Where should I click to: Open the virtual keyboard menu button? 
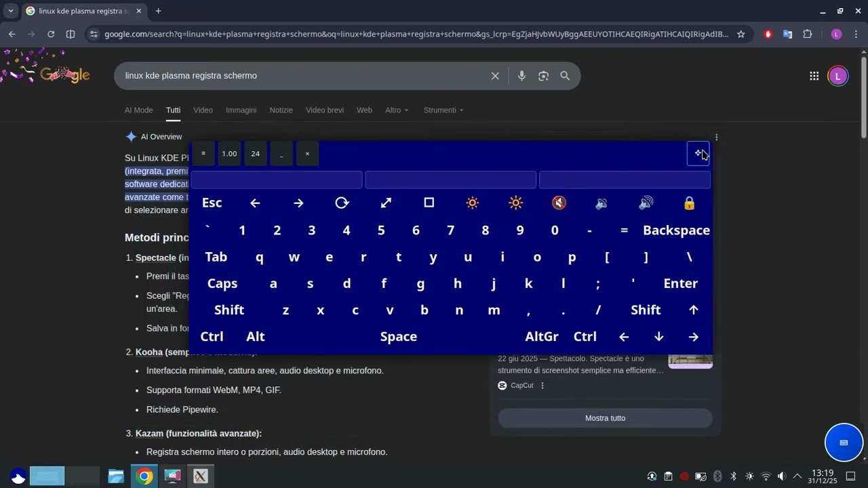click(x=203, y=153)
